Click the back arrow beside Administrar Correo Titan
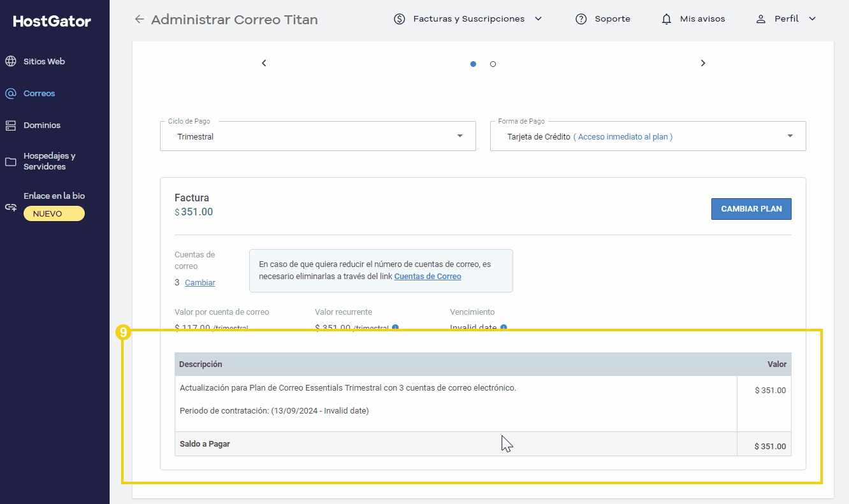Screen dimensions: 849x504 point(140,19)
